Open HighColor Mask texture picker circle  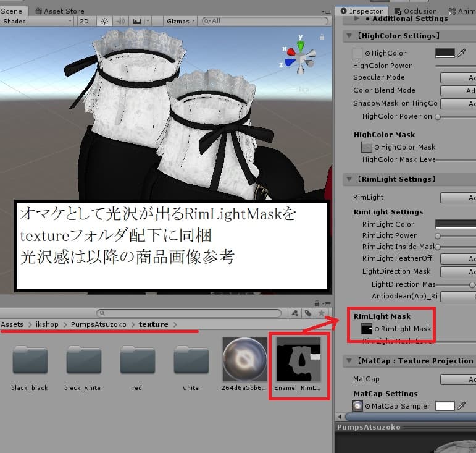pyautogui.click(x=377, y=147)
